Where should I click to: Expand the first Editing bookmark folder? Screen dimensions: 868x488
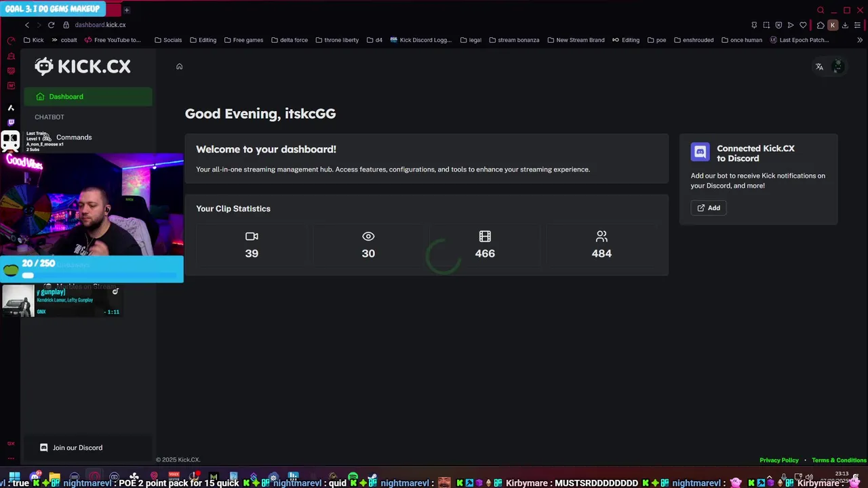(x=203, y=40)
